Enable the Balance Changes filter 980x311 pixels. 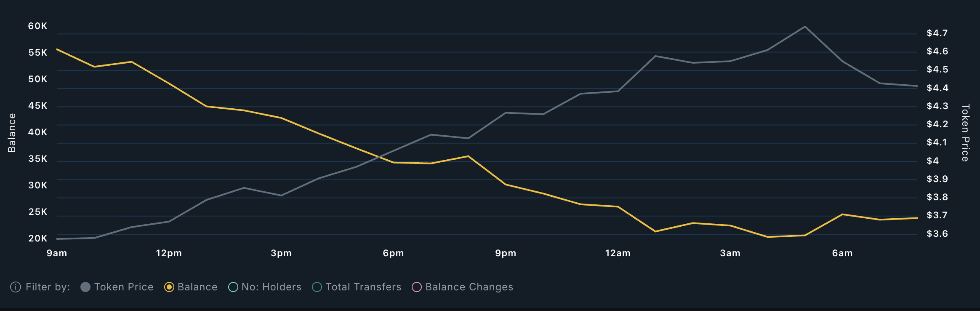[x=417, y=287]
